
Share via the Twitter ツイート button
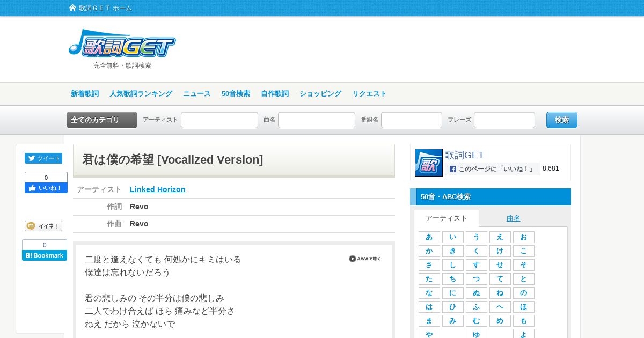pyautogui.click(x=43, y=158)
